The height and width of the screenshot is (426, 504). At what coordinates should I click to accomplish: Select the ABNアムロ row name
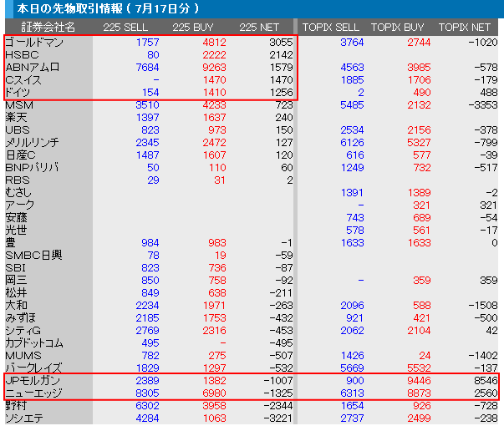tap(33, 67)
